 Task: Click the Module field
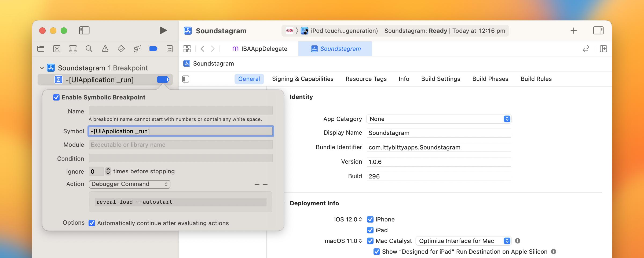pos(181,145)
